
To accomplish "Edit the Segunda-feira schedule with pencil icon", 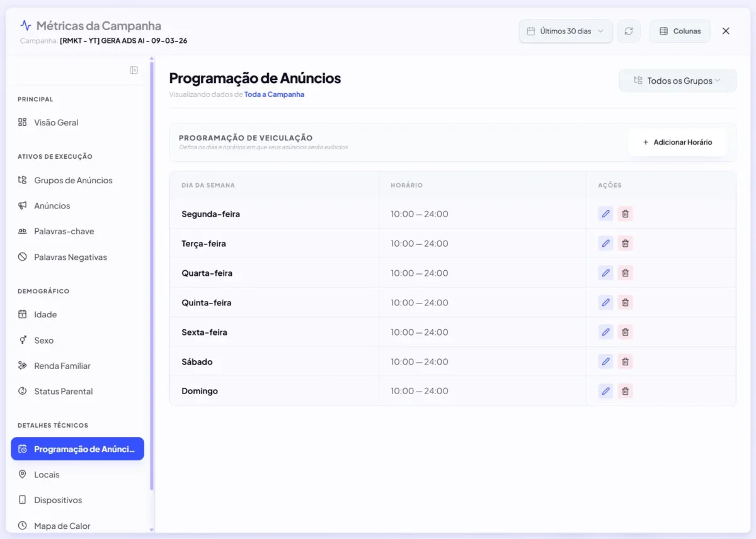I will coord(605,213).
